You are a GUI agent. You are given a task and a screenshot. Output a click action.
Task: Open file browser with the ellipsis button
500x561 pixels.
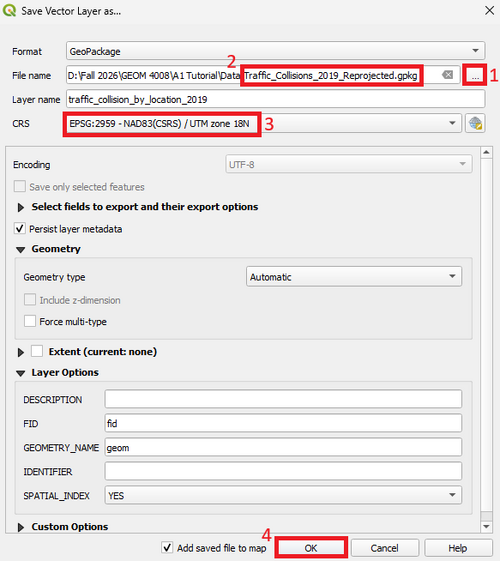[475, 75]
